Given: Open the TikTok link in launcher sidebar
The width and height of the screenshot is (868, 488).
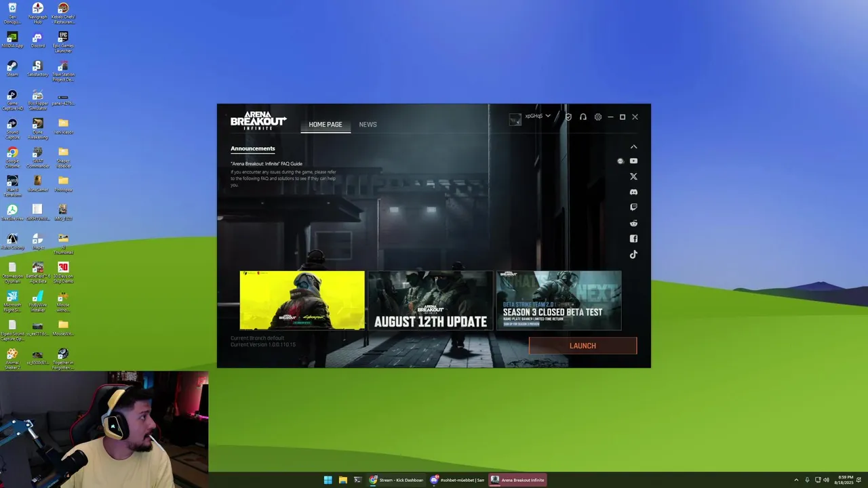Looking at the screenshot, I should tap(633, 255).
